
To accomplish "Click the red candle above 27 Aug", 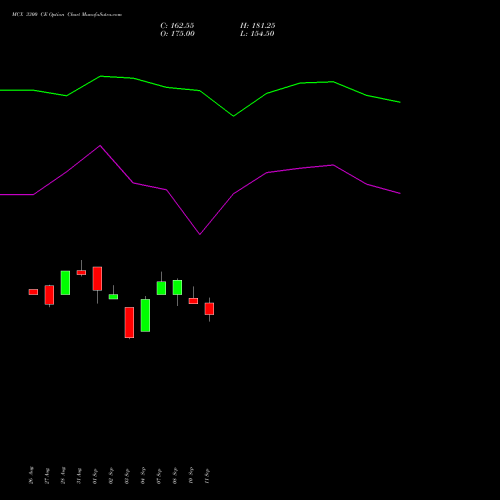I will coord(49,295).
